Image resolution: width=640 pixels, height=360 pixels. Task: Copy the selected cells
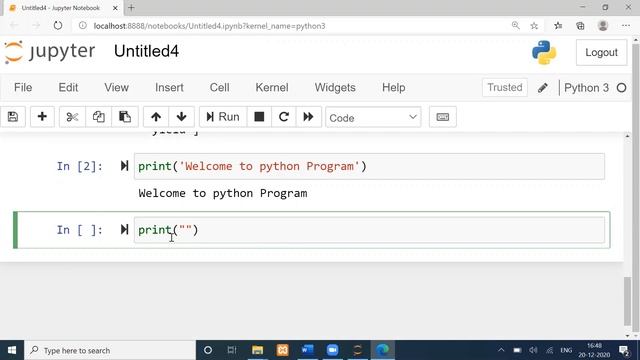pos(98,117)
